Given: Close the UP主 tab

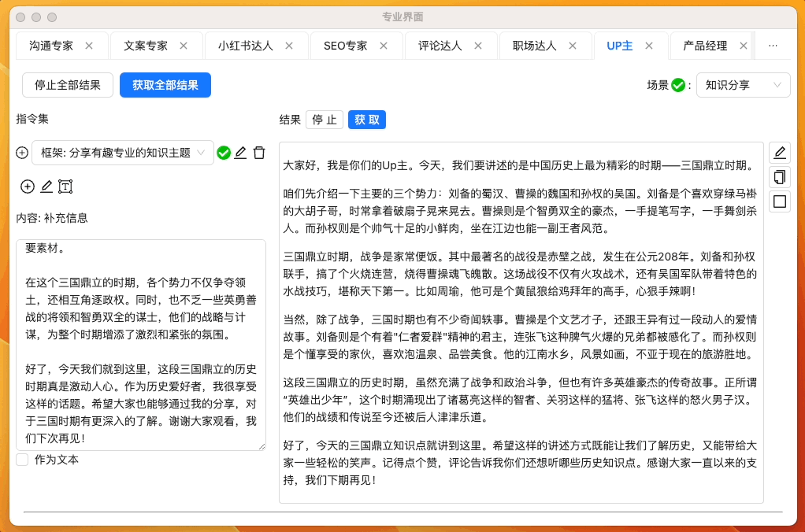Looking at the screenshot, I should 649,46.
